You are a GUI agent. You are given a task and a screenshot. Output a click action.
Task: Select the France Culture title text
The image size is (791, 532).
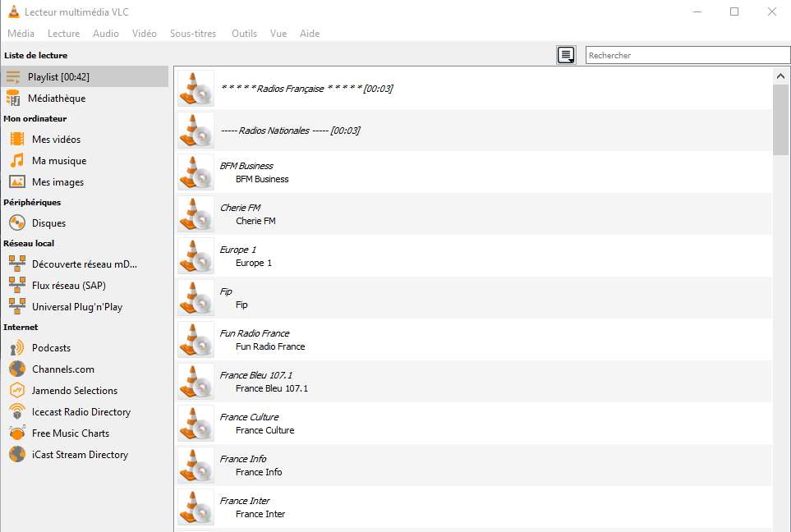tap(249, 417)
